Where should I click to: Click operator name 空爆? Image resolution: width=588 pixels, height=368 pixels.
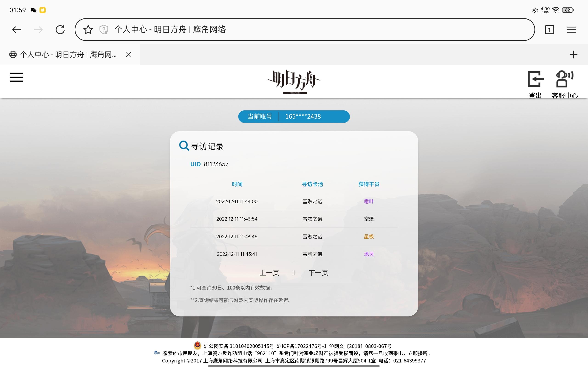pos(369,219)
